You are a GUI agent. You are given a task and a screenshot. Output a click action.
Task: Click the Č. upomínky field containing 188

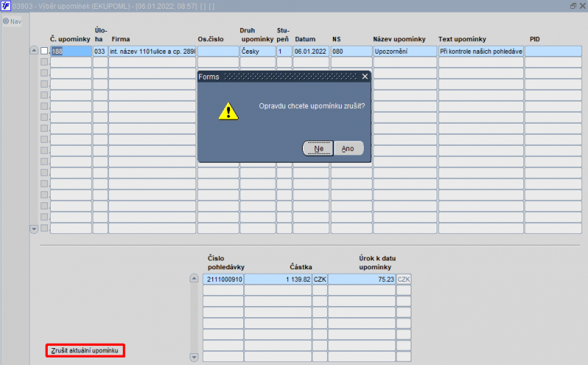(71, 51)
